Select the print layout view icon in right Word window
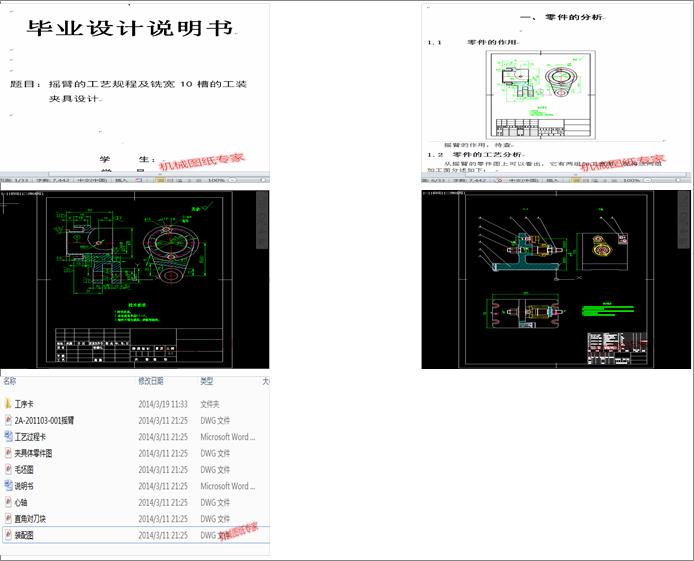 point(575,180)
